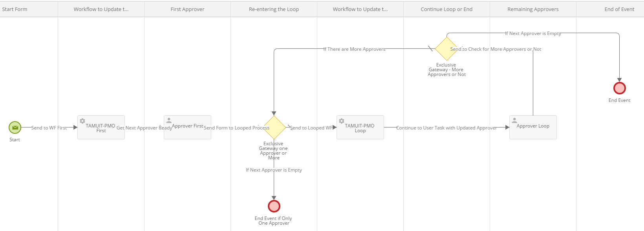The image size is (644, 231).
Task: Click the user icon on Approver First
Action: coord(169,120)
